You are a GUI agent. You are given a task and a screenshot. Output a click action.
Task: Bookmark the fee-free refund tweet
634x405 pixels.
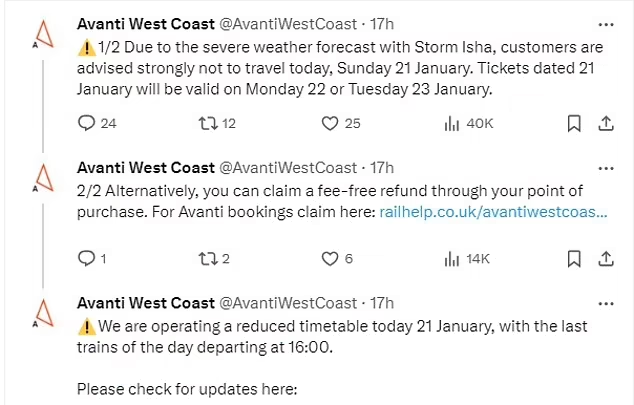574,259
